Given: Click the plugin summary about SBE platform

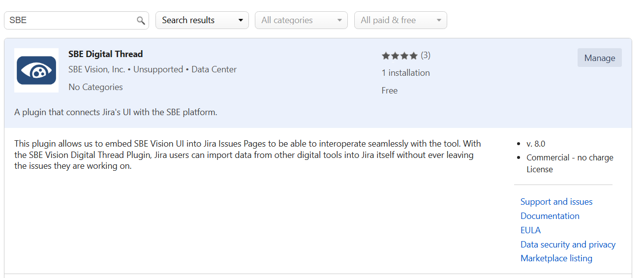Looking at the screenshot, I should (116, 112).
